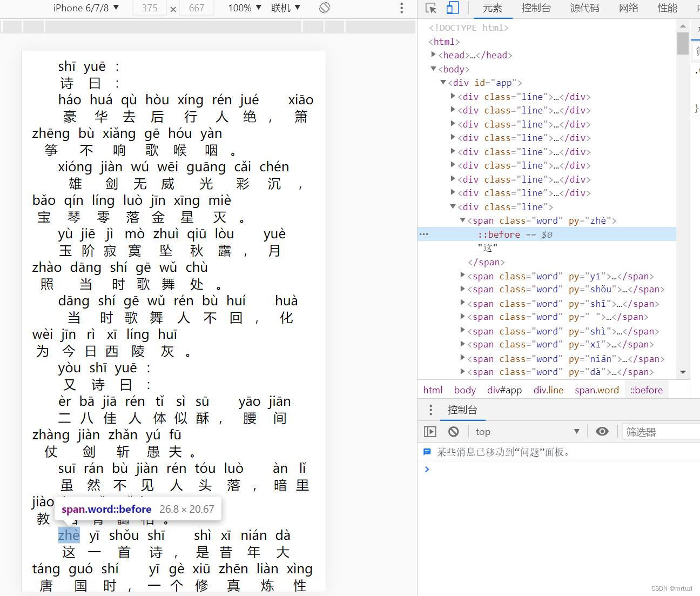Screen dimensions: 700x596
Task: Click the elements panel scroll up arrow
Action: [x=683, y=26]
